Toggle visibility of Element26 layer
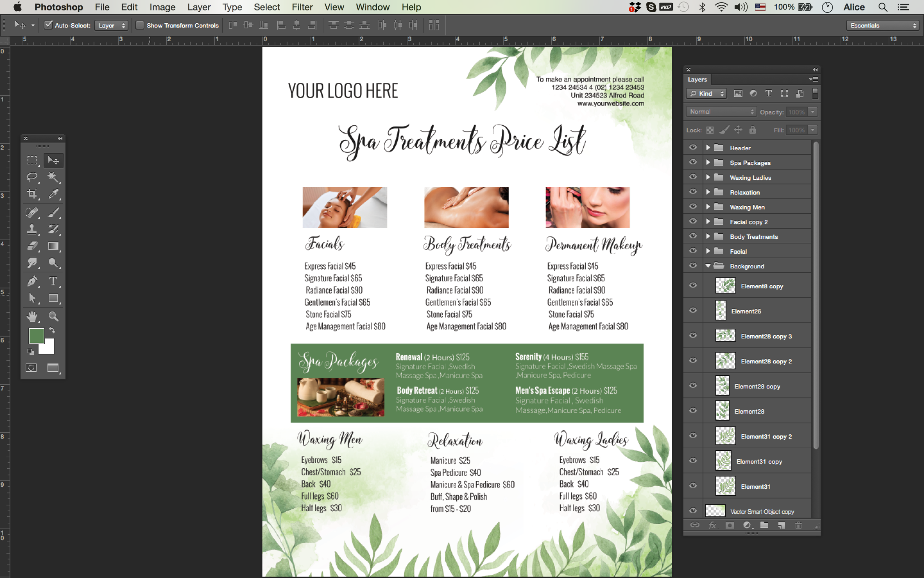The width and height of the screenshot is (924, 578). [693, 310]
